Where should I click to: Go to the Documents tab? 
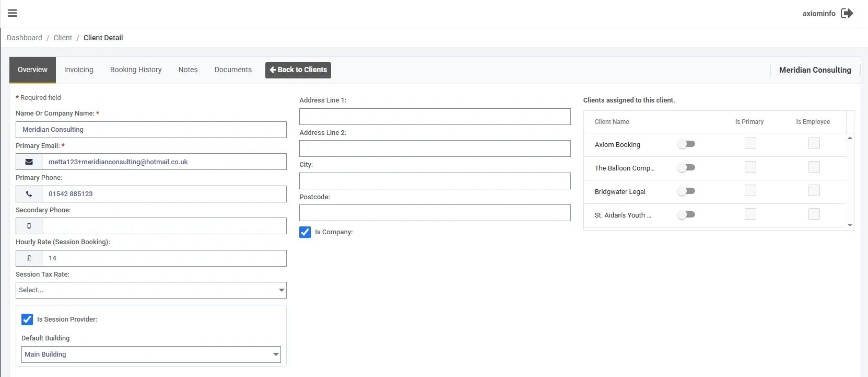coord(233,70)
